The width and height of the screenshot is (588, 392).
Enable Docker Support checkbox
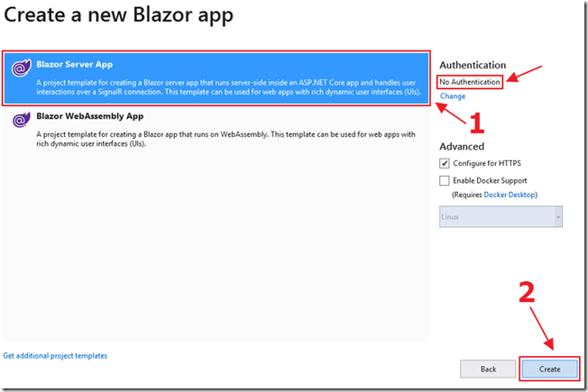(445, 180)
